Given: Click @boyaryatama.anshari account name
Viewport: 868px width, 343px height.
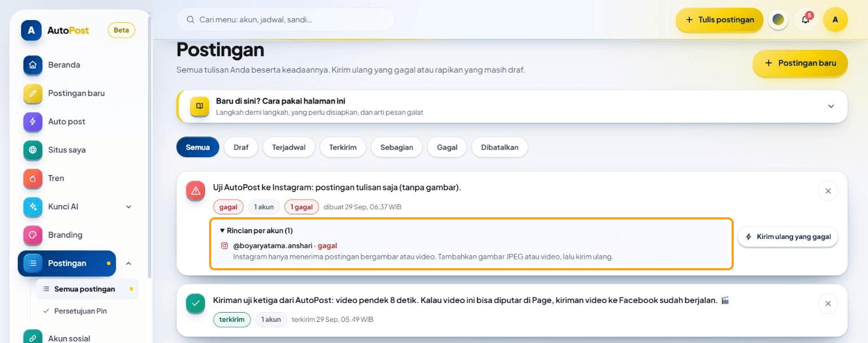Looking at the screenshot, I should click(272, 246).
